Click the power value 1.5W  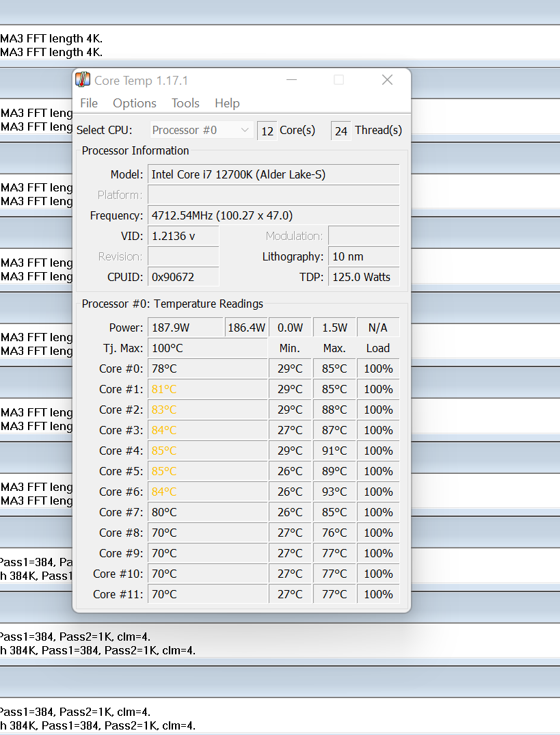click(334, 328)
